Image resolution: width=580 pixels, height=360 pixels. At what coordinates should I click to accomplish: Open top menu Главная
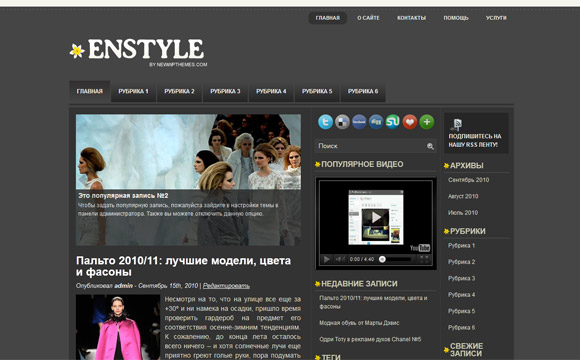328,18
